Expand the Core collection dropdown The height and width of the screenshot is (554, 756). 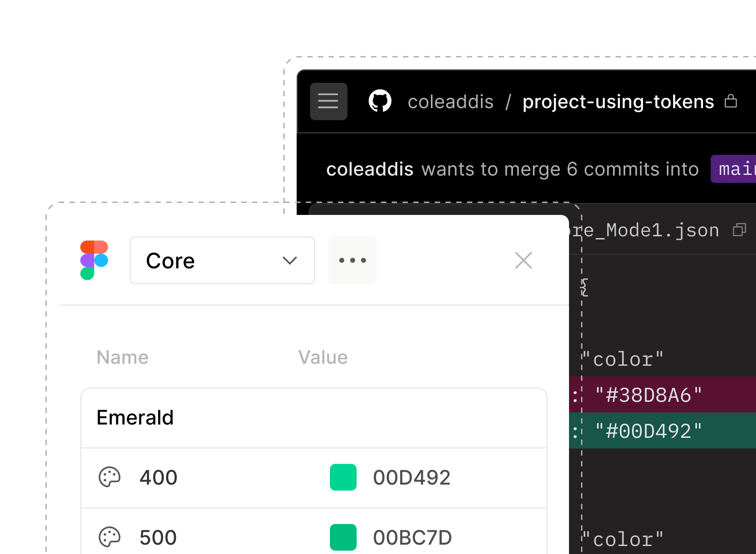(222, 260)
